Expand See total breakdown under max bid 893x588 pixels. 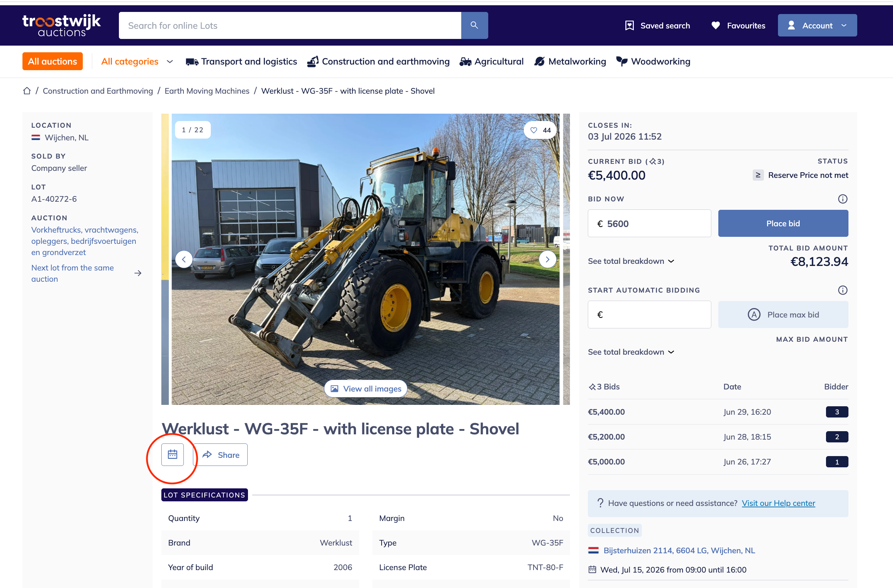pyautogui.click(x=631, y=352)
